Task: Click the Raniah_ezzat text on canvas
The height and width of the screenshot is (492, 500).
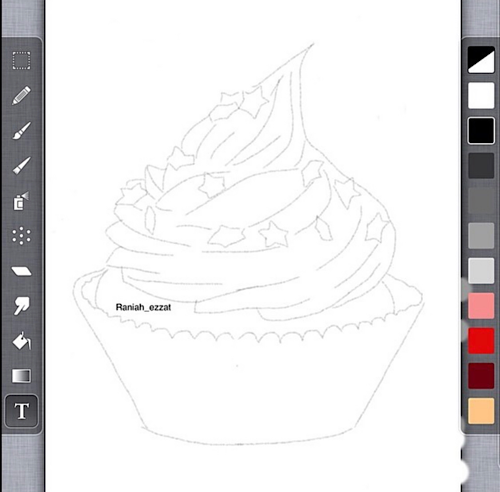Action: click(x=143, y=307)
